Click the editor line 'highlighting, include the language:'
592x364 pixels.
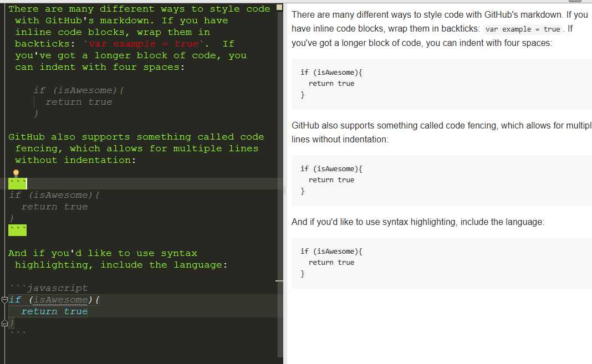coord(121,265)
